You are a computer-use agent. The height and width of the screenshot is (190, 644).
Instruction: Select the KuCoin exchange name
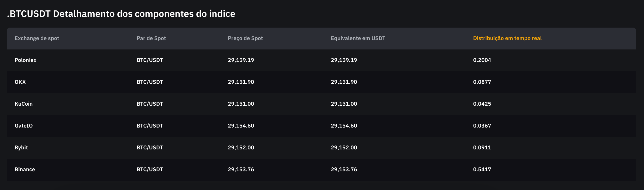tap(23, 104)
